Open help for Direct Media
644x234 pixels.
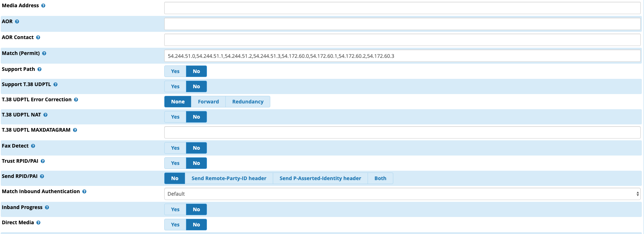click(x=38, y=223)
